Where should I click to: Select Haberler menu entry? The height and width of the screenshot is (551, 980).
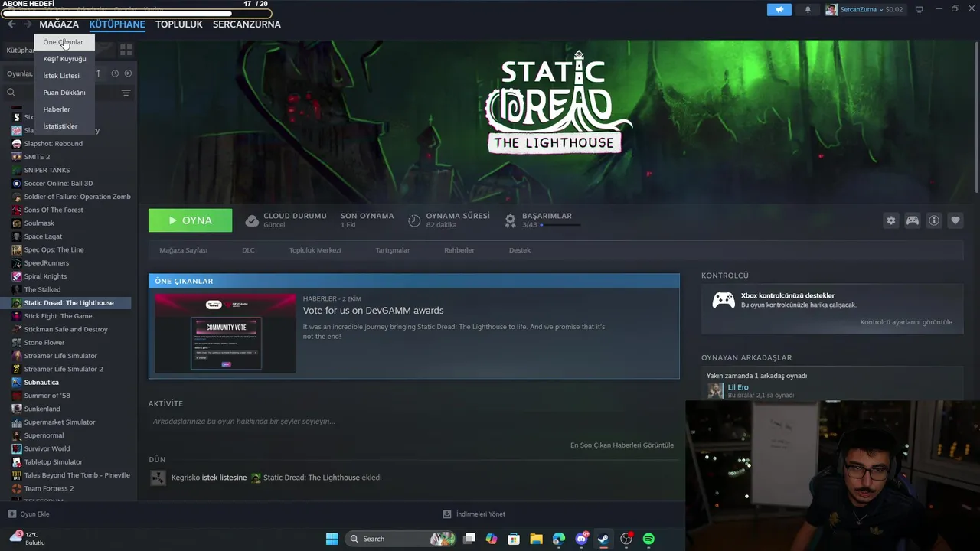pos(64,109)
